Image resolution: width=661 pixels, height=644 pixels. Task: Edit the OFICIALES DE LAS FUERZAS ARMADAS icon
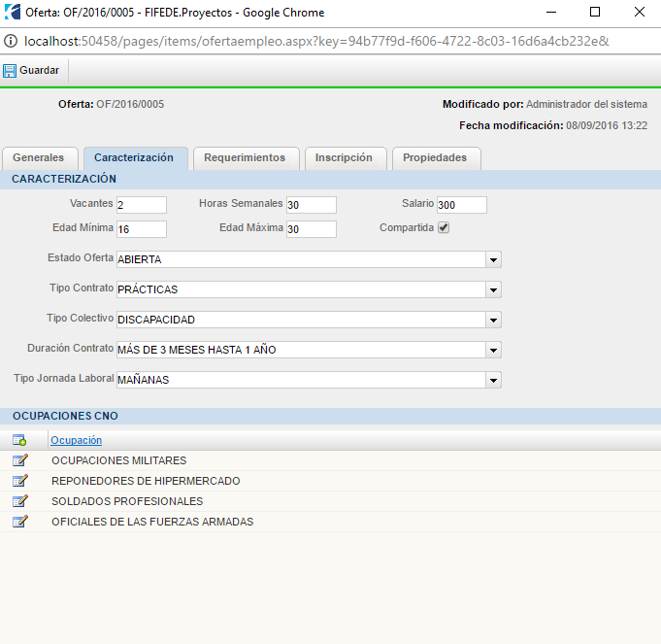(19, 522)
